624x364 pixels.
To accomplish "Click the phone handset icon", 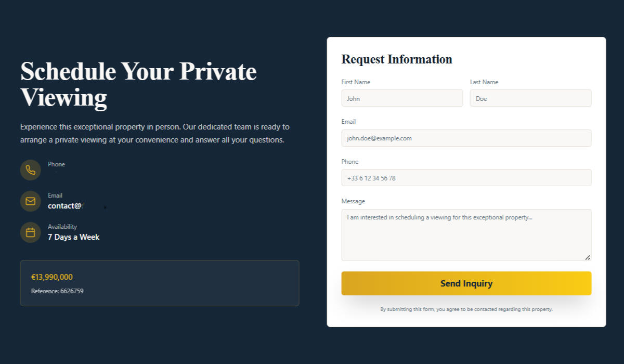I will (30, 170).
